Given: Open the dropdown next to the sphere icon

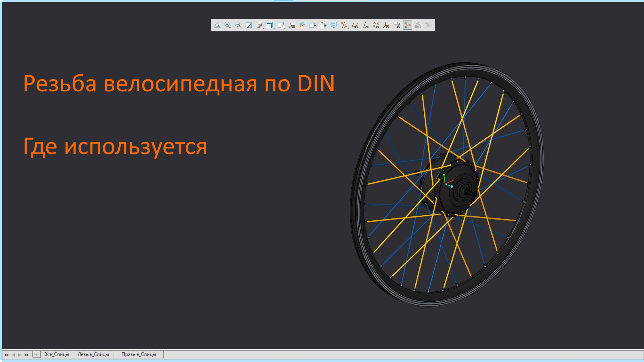Looking at the screenshot, I should coord(263,29).
